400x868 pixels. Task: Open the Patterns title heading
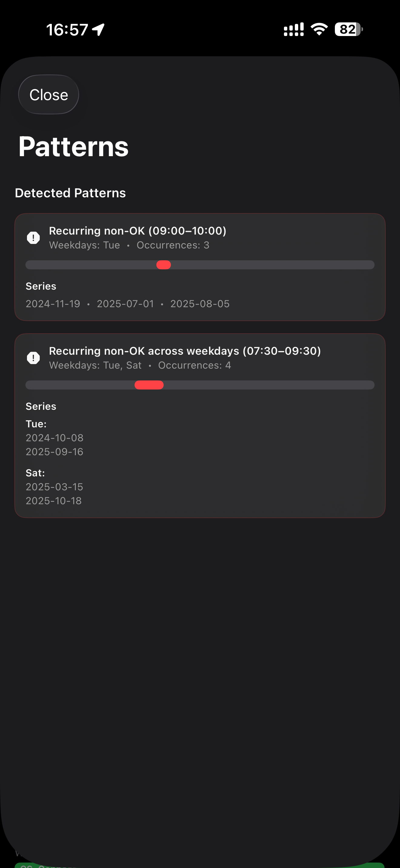(x=74, y=146)
